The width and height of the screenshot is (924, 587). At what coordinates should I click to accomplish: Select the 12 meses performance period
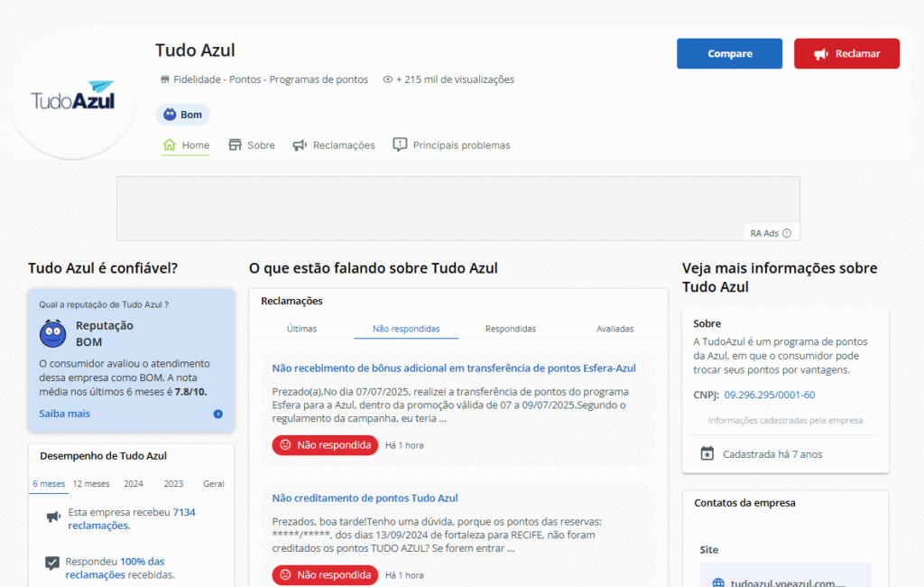tap(91, 483)
